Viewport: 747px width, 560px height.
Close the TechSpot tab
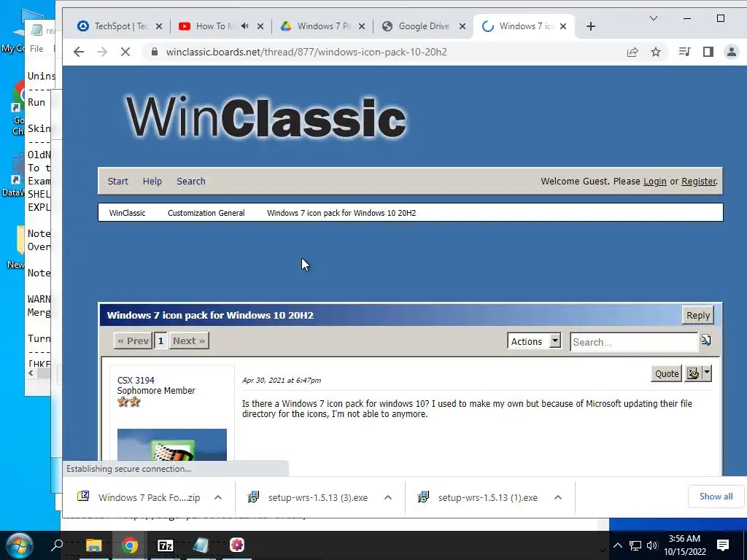[x=159, y=26]
